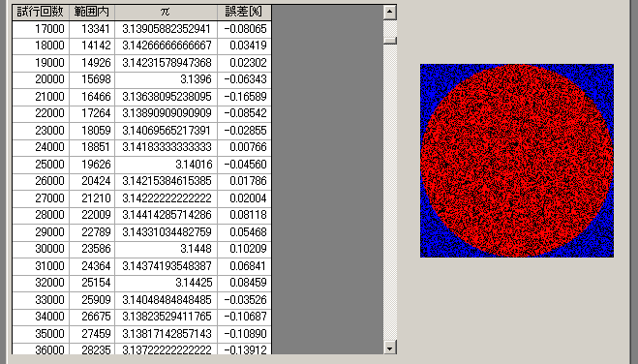
Task: Click the 誤差[%] column header
Action: pos(244,13)
